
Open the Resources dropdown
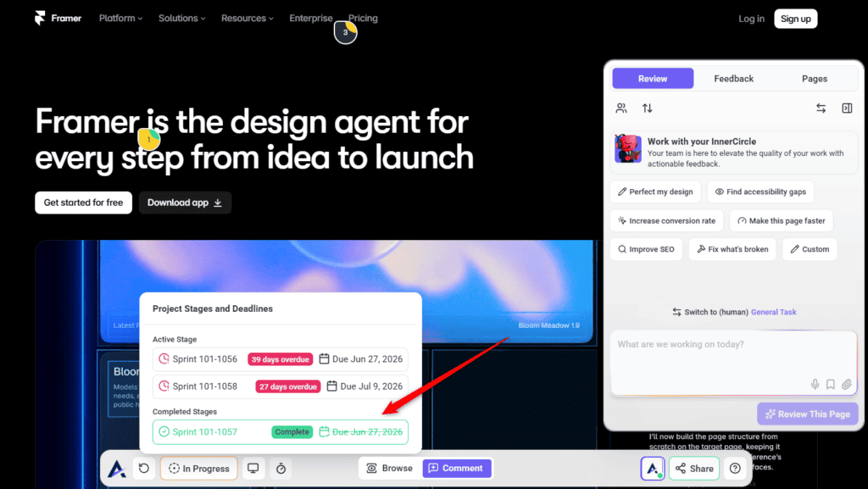pyautogui.click(x=247, y=19)
